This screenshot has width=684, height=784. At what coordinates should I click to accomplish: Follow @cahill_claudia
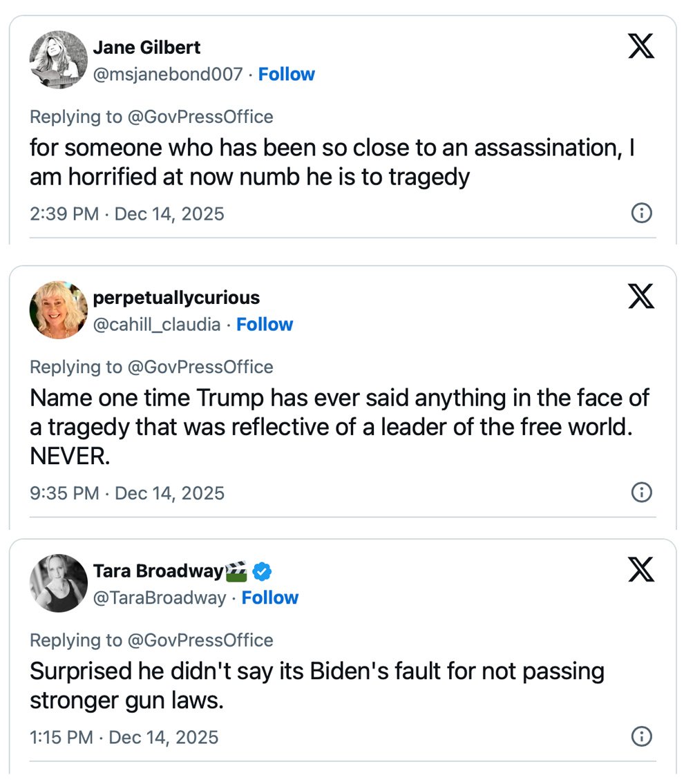pos(265,325)
